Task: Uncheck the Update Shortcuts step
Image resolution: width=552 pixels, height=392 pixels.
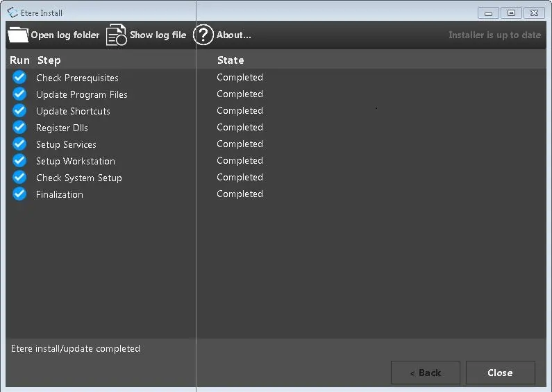Action: pos(19,111)
